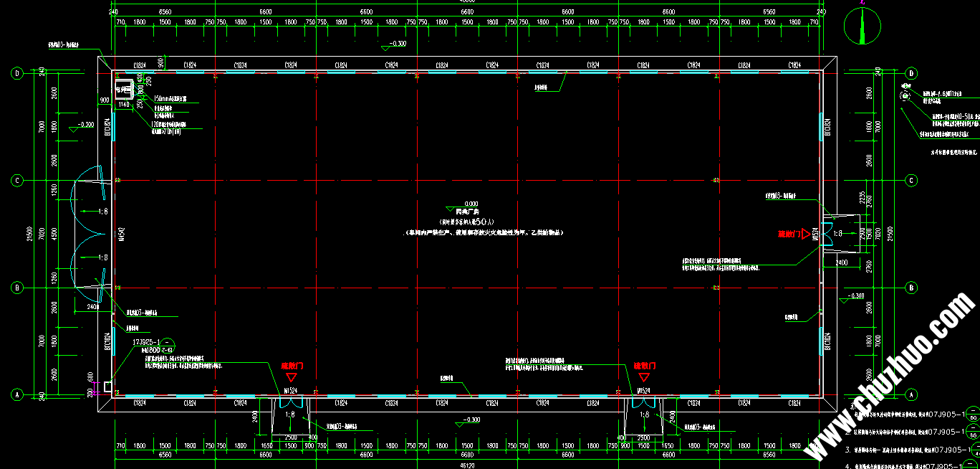This screenshot has height=469, width=980.
Task: Select red evacuation triangle at bottom-left door
Action: (291, 376)
